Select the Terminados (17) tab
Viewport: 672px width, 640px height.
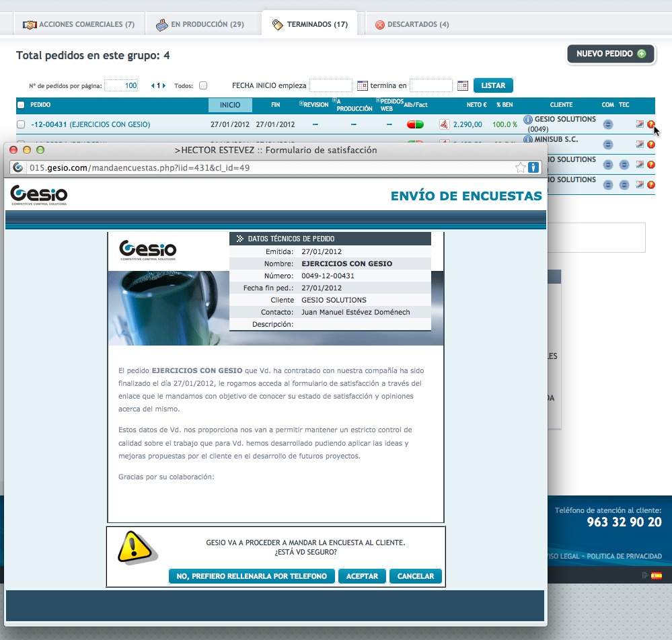coord(310,24)
